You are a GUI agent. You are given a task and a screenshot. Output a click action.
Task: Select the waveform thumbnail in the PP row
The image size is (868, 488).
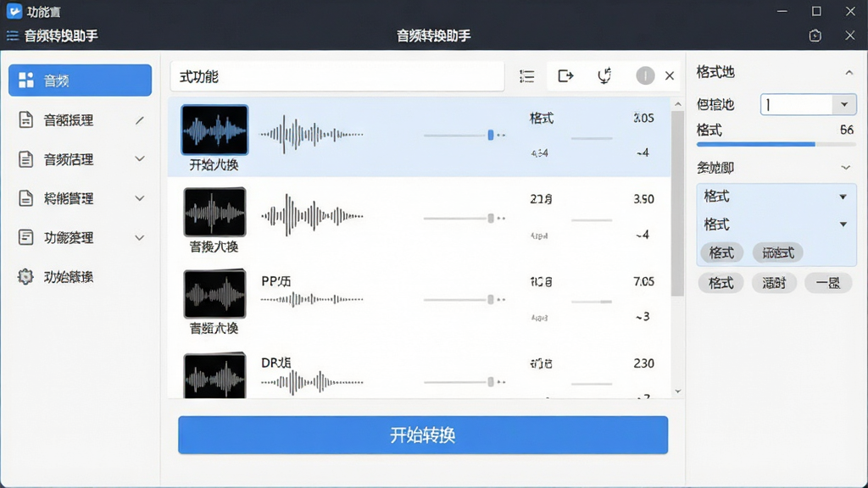click(214, 294)
